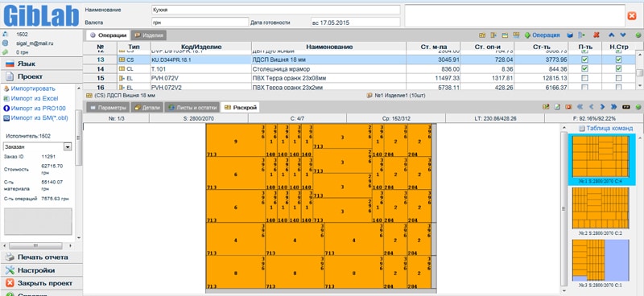The image size is (644, 296).
Task: Click Импортировать link
Action: pos(33,88)
